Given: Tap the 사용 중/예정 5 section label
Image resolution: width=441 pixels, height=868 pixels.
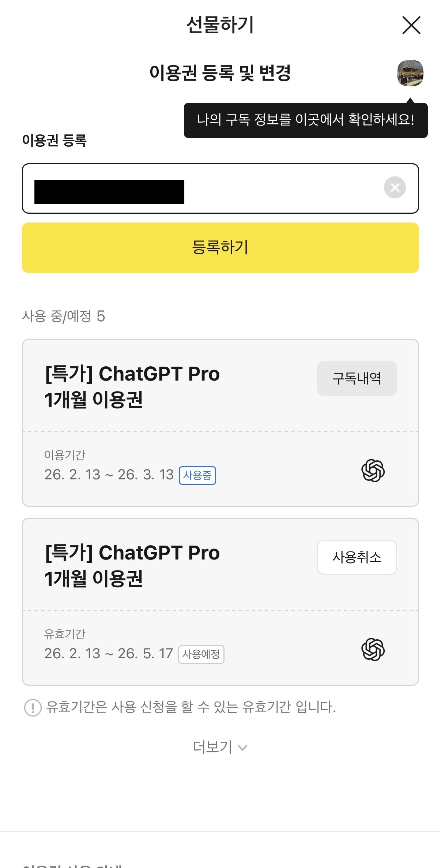Looking at the screenshot, I should [x=64, y=316].
